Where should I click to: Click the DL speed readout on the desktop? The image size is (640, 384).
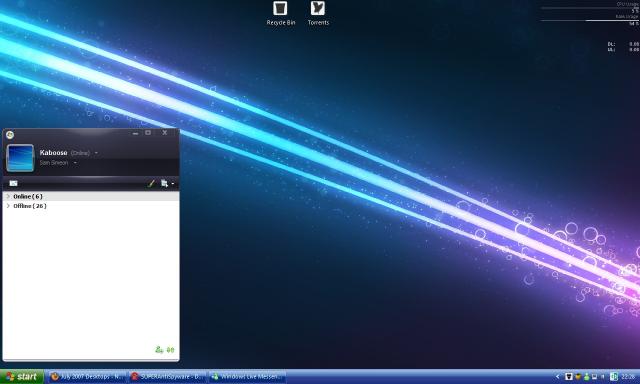click(x=623, y=44)
